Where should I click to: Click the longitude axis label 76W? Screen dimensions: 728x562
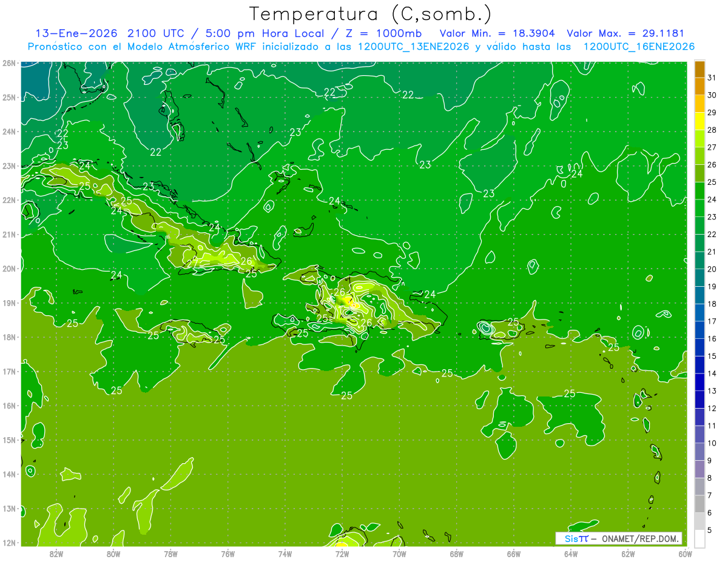click(x=227, y=554)
